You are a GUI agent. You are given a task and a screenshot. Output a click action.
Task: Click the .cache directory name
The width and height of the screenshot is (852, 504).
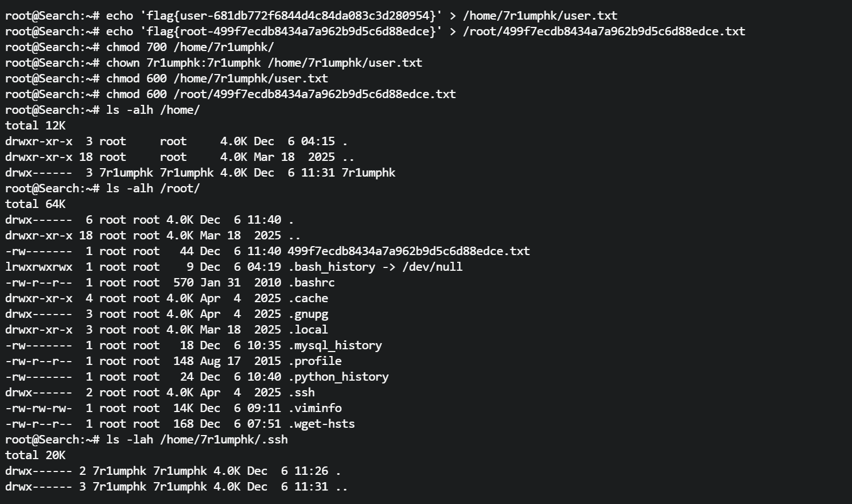[x=308, y=298]
